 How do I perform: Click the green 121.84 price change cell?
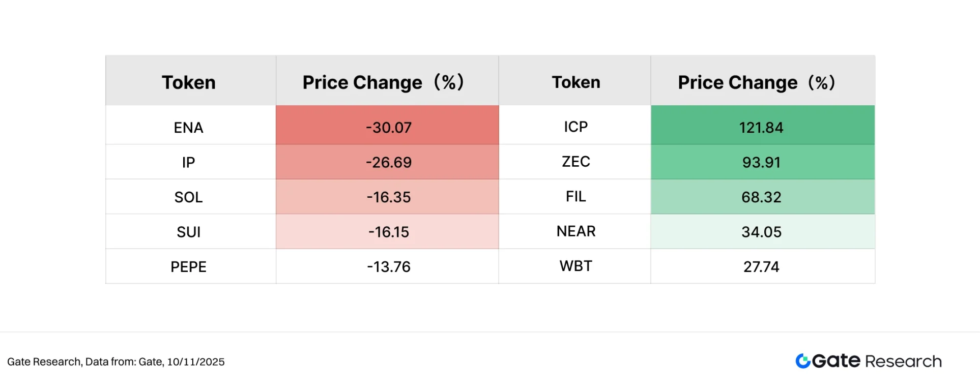[761, 127]
